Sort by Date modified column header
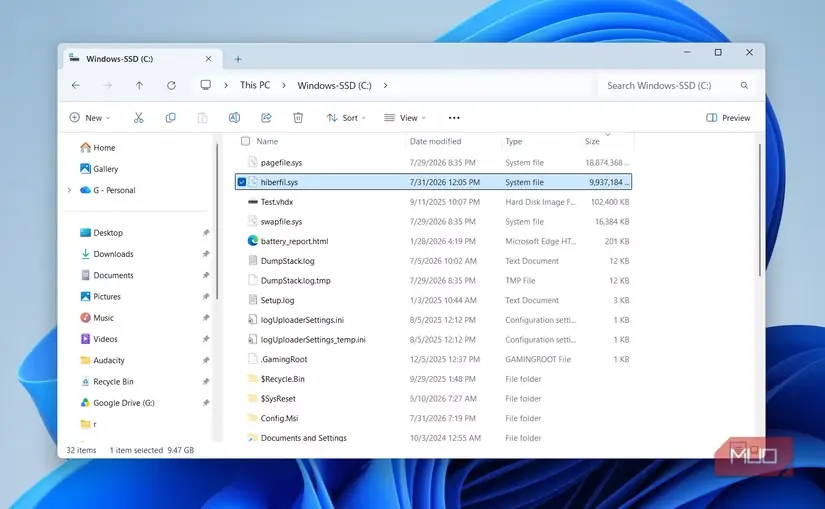The image size is (825, 509). [435, 141]
